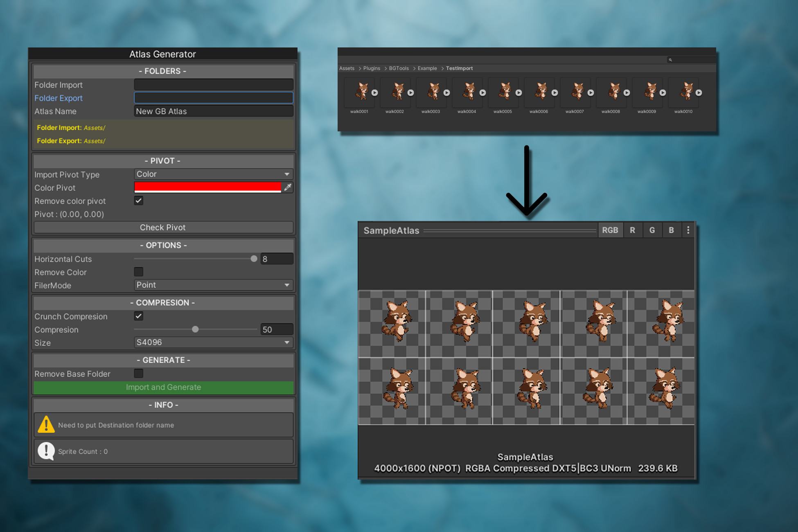Open the Size S4096 dropdown

pyautogui.click(x=213, y=342)
